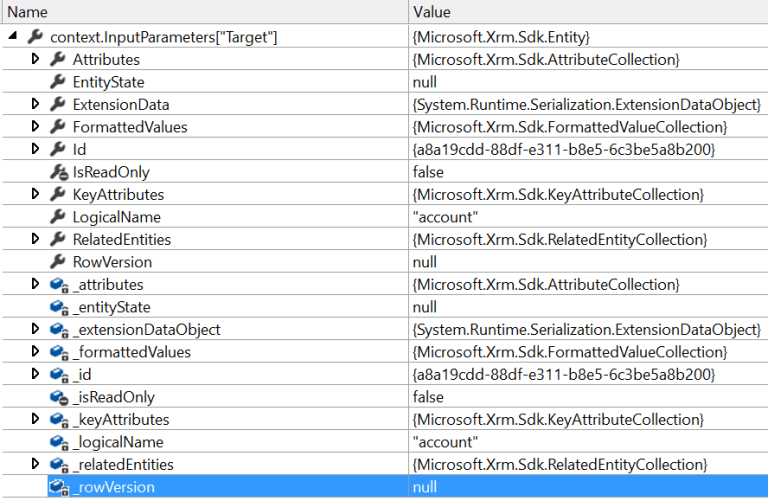Select the _entityState field name

click(112, 307)
